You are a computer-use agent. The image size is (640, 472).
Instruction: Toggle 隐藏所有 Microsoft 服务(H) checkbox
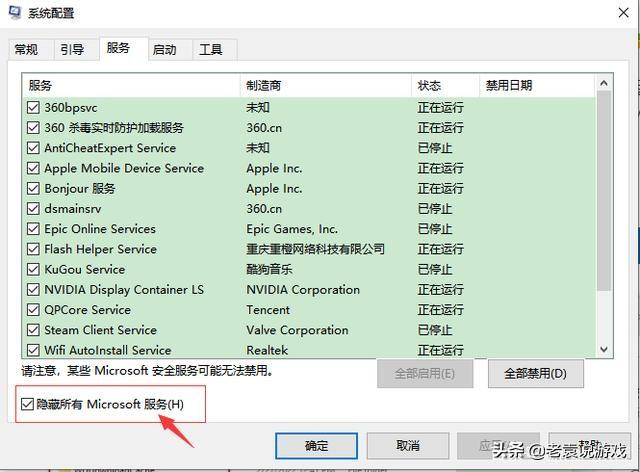pos(27,404)
